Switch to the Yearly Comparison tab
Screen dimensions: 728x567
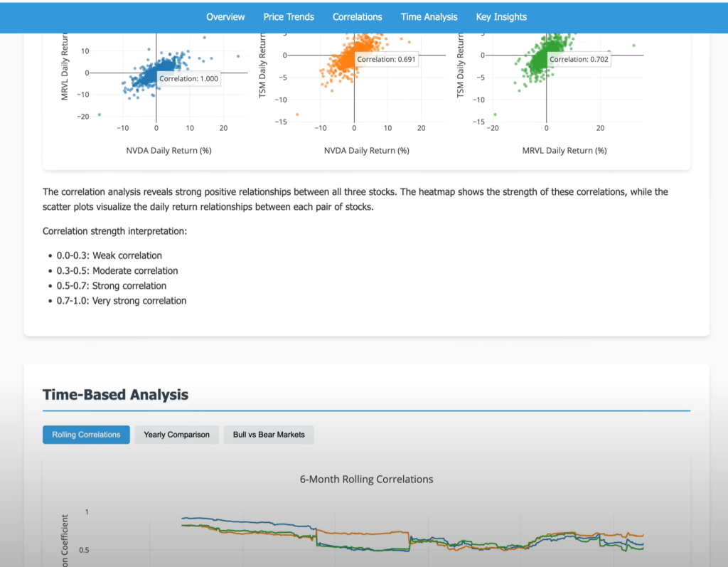point(176,435)
